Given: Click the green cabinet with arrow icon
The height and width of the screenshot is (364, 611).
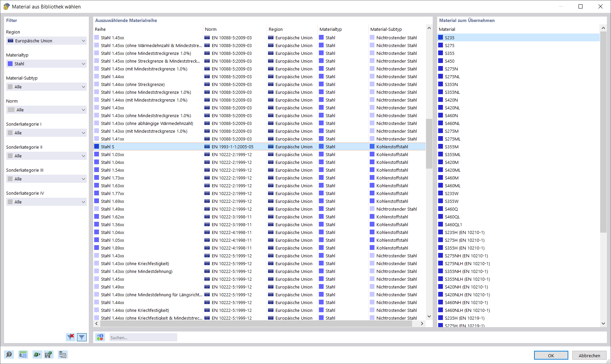Looking at the screenshot, I should pyautogui.click(x=37, y=355).
